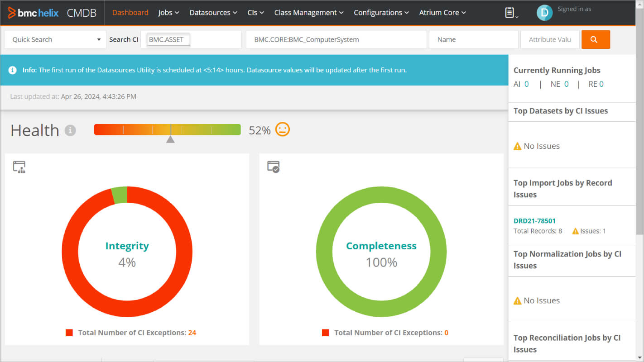This screenshot has height=362, width=644.
Task: Click the Signed in as text
Action: click(x=574, y=9)
